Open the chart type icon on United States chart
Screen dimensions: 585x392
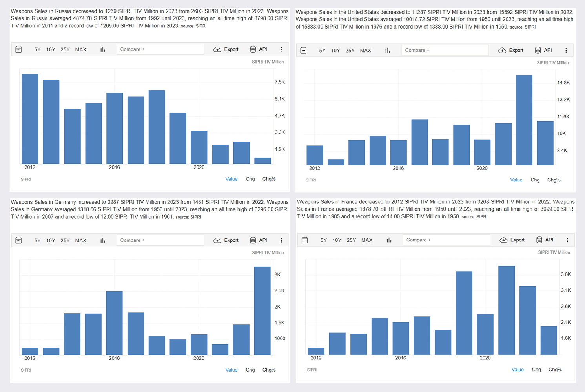[x=388, y=50]
